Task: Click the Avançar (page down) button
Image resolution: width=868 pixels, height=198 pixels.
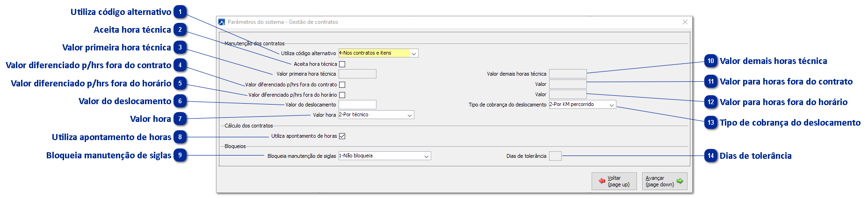Action: 665,181
